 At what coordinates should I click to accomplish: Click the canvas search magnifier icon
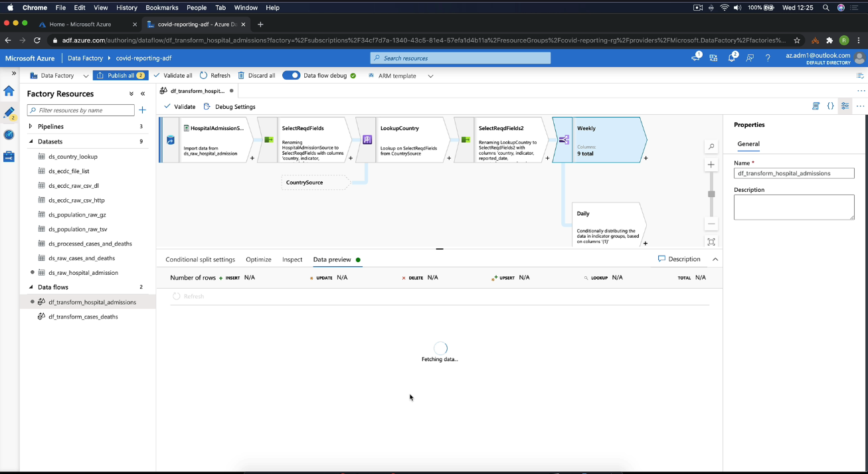[711, 147]
